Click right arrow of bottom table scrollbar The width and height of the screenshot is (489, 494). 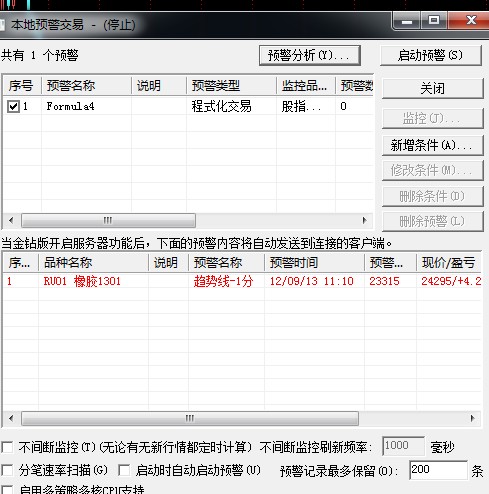[472, 418]
